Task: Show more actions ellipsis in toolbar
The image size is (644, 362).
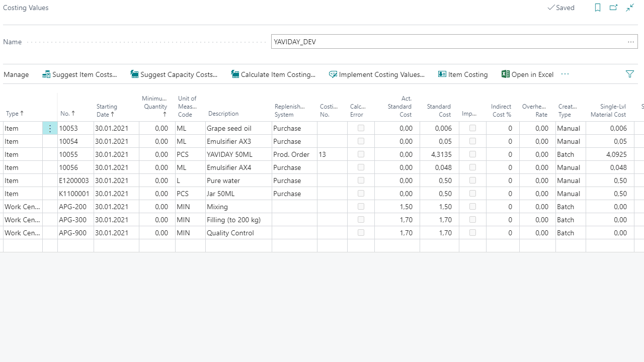Action: [565, 74]
